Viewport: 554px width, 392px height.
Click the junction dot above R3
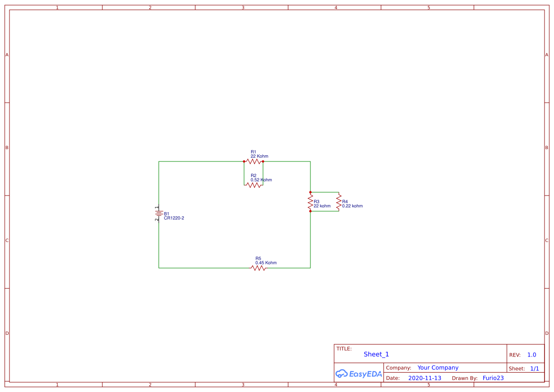(310, 192)
